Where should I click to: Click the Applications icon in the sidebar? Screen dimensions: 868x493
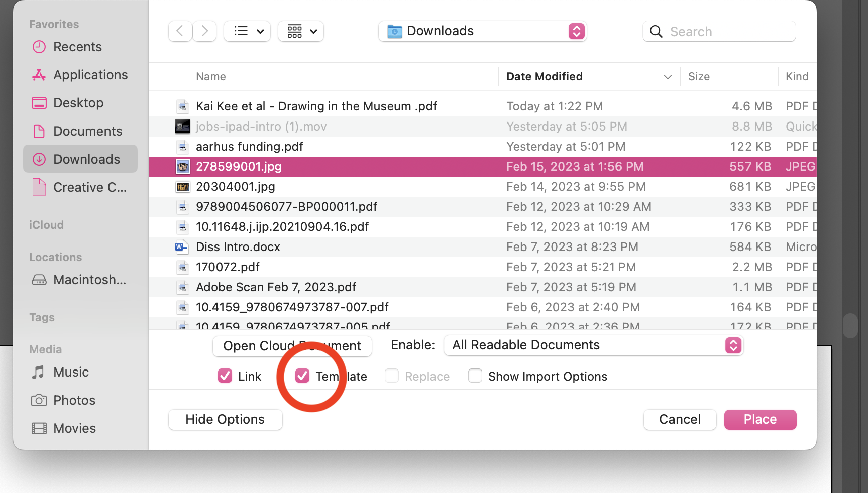pyautogui.click(x=39, y=75)
